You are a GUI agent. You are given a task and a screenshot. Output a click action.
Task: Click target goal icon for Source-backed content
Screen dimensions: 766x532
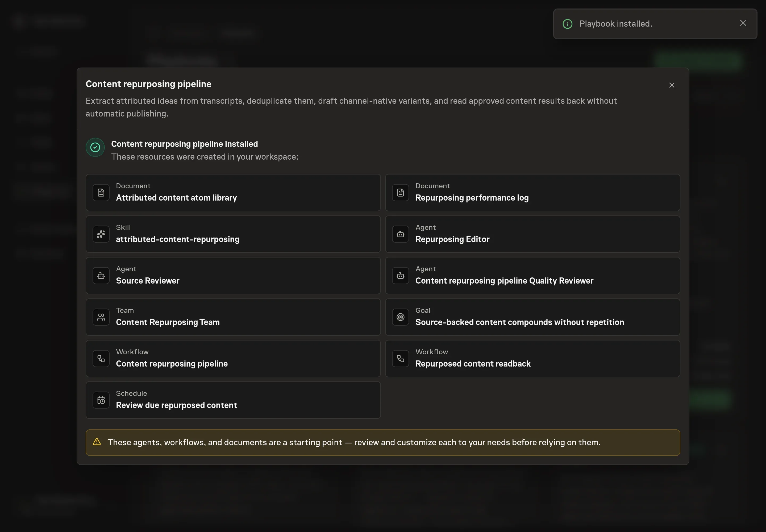pyautogui.click(x=400, y=317)
